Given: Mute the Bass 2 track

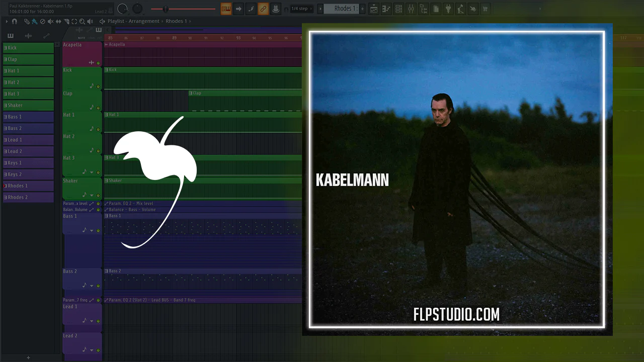Looking at the screenshot, I should point(98,286).
